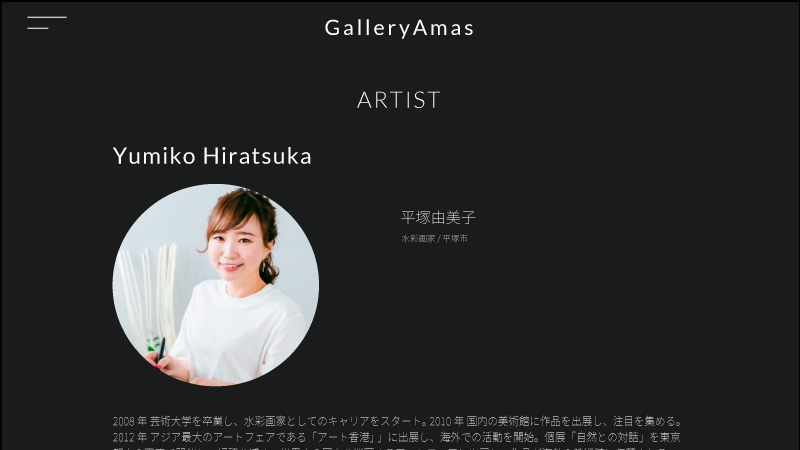This screenshot has width=800, height=450.
Task: Click the word Yumiko in the heading
Action: tap(154, 156)
